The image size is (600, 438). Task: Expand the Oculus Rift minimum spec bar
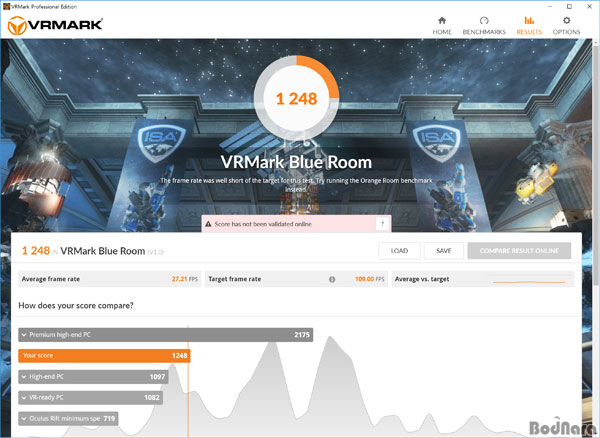click(x=68, y=418)
